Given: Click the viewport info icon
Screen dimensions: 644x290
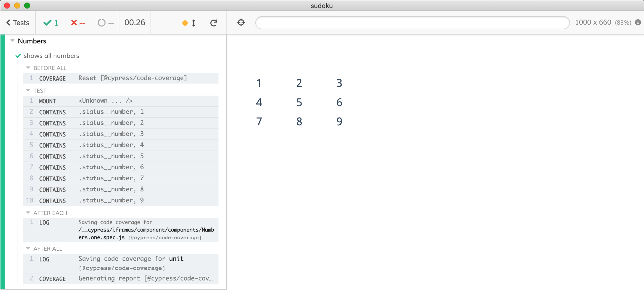Looking at the screenshot, I should pyautogui.click(x=638, y=22).
